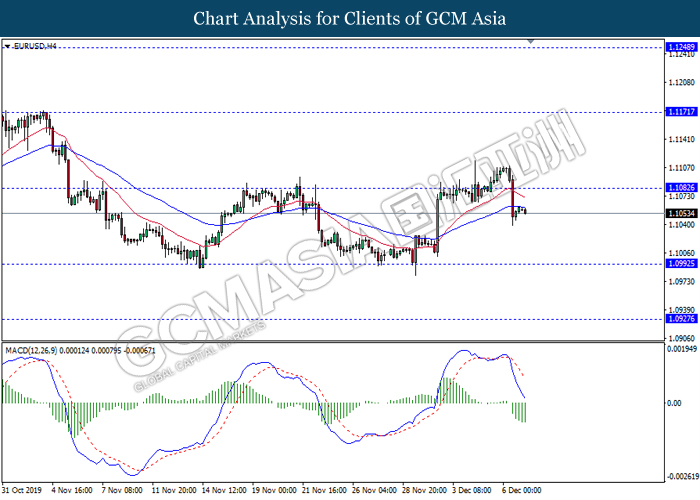The height and width of the screenshot is (500, 700).
Task: Click the 1.10060 price axis value
Action: [682, 253]
